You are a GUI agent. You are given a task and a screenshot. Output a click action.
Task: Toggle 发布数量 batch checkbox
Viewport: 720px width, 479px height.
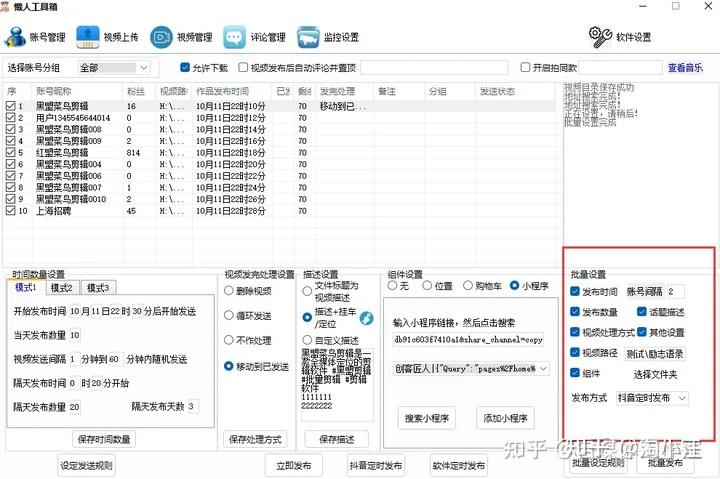(x=574, y=312)
